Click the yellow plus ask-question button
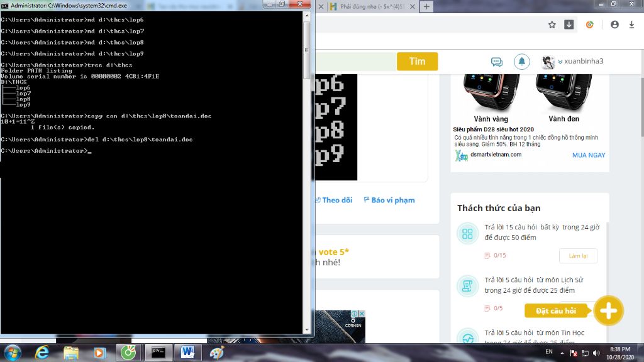The image size is (644, 362). (608, 310)
